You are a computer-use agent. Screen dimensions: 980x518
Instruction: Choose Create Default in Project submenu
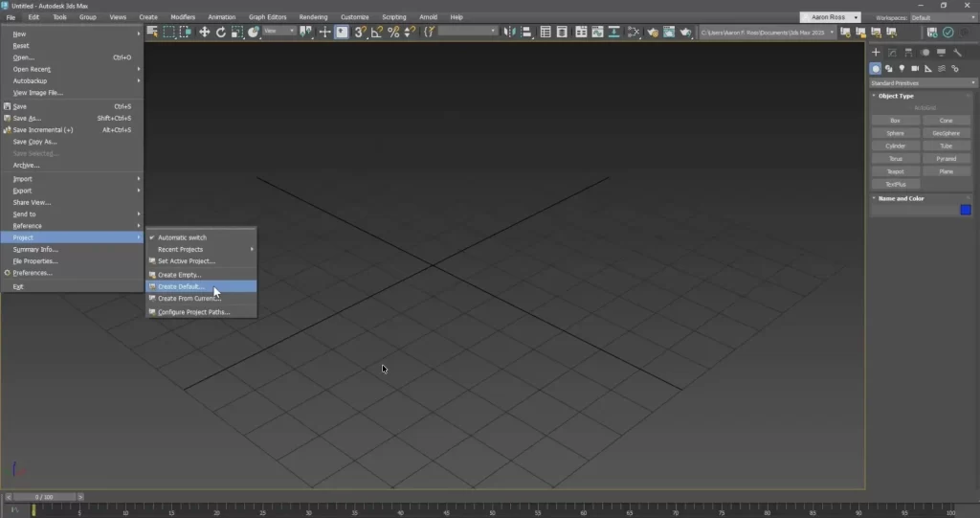[201, 286]
